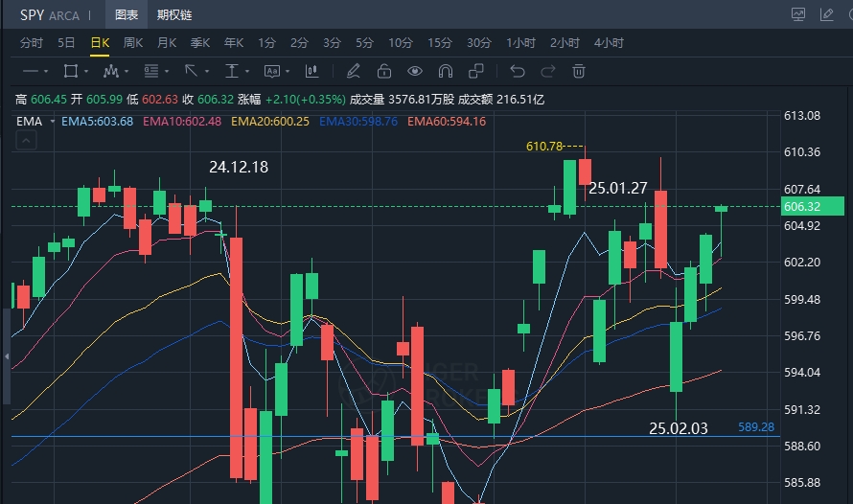Click the EMA30:598.76 legend value

click(358, 122)
